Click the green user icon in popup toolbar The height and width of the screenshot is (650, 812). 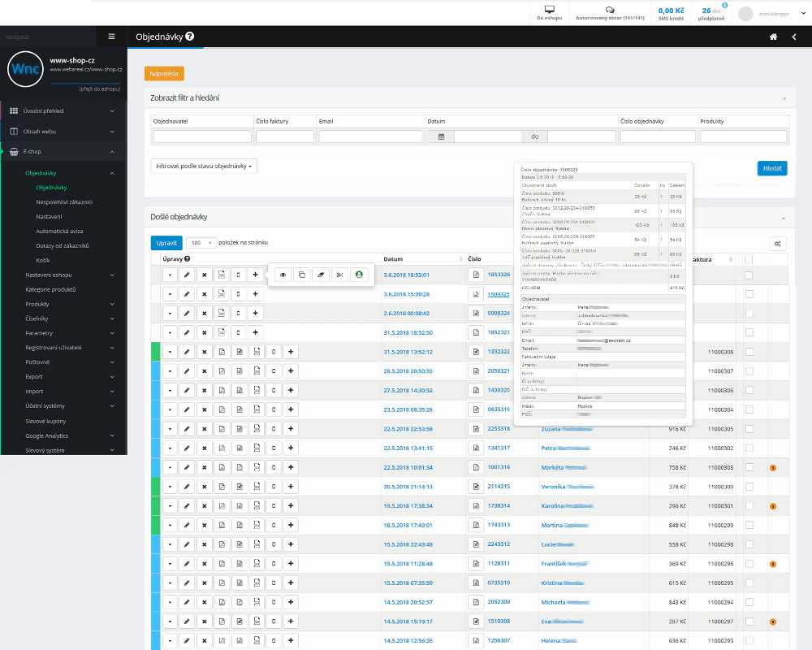pos(358,275)
